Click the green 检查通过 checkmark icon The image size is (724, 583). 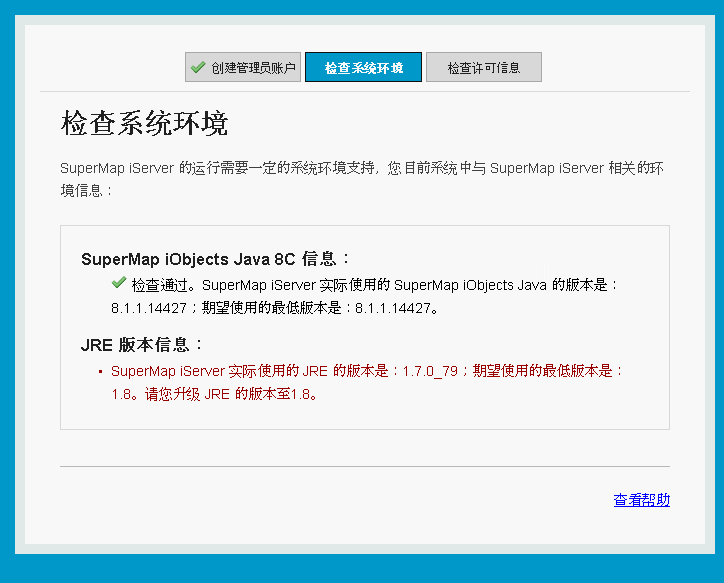point(119,282)
